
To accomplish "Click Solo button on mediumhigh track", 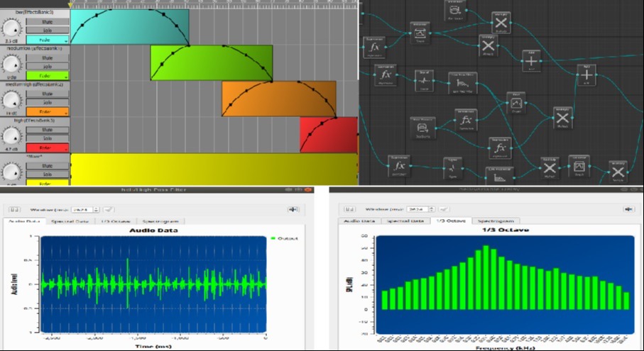I will tap(48, 102).
